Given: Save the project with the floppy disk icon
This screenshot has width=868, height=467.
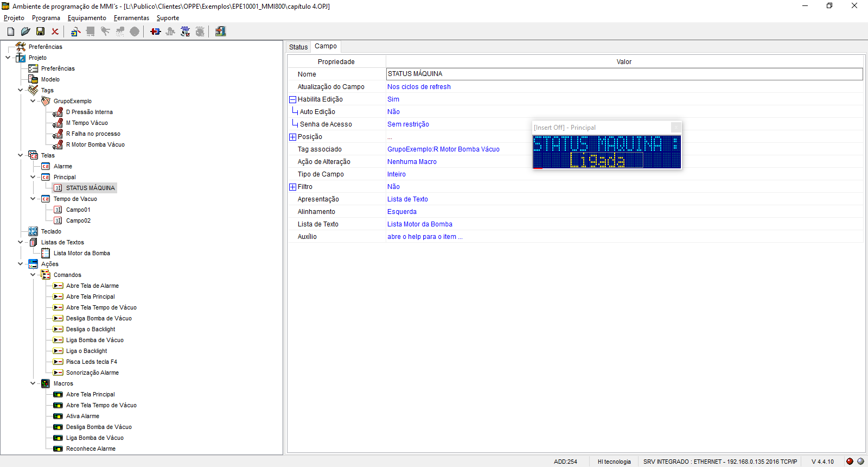Looking at the screenshot, I should [40, 31].
